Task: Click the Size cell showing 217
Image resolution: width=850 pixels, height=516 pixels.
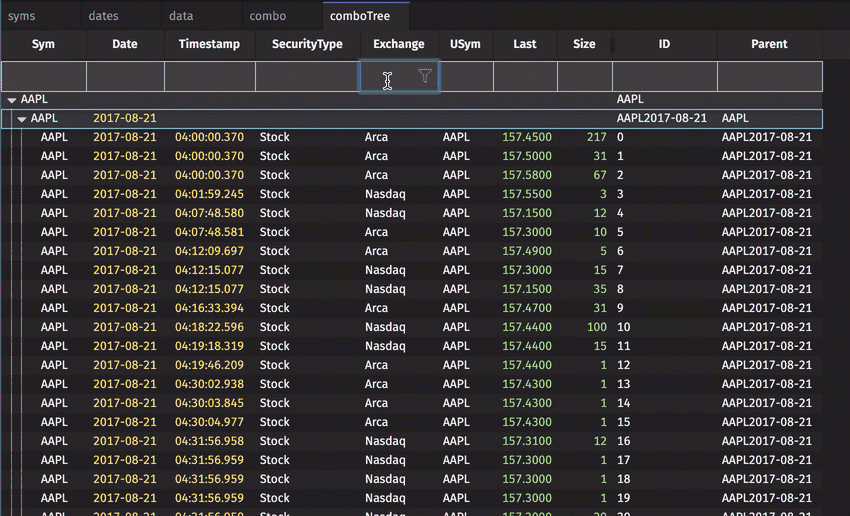Action: (597, 137)
